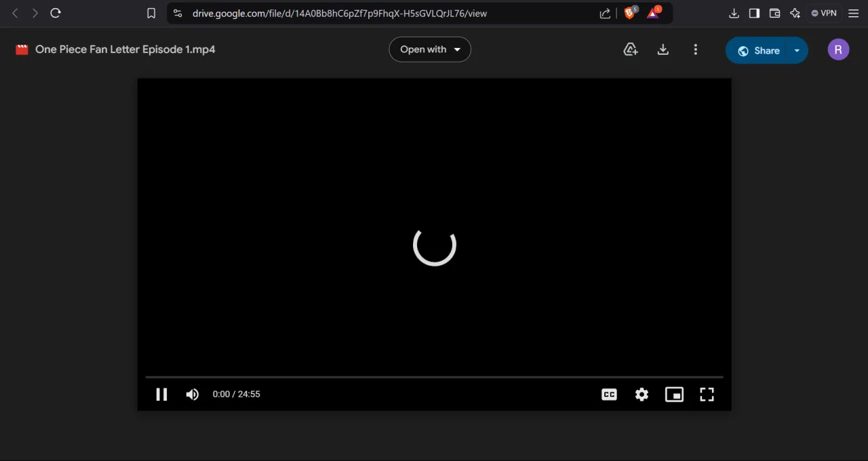Click the Drive URL address bar
This screenshot has height=461, width=868.
click(339, 13)
